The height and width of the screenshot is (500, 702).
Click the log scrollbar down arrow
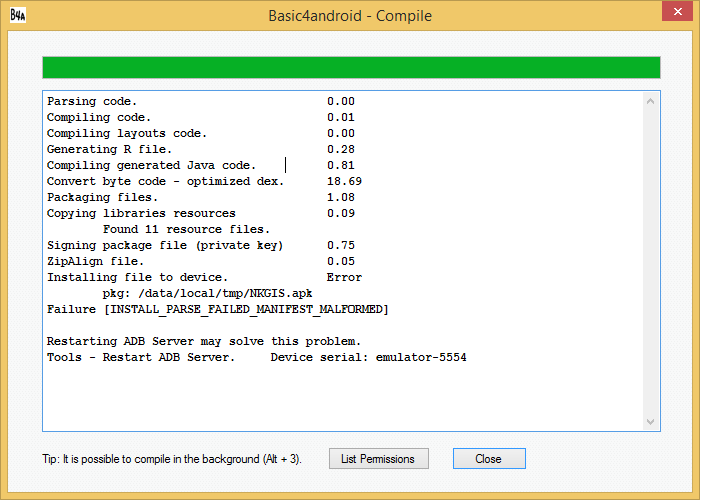(651, 422)
